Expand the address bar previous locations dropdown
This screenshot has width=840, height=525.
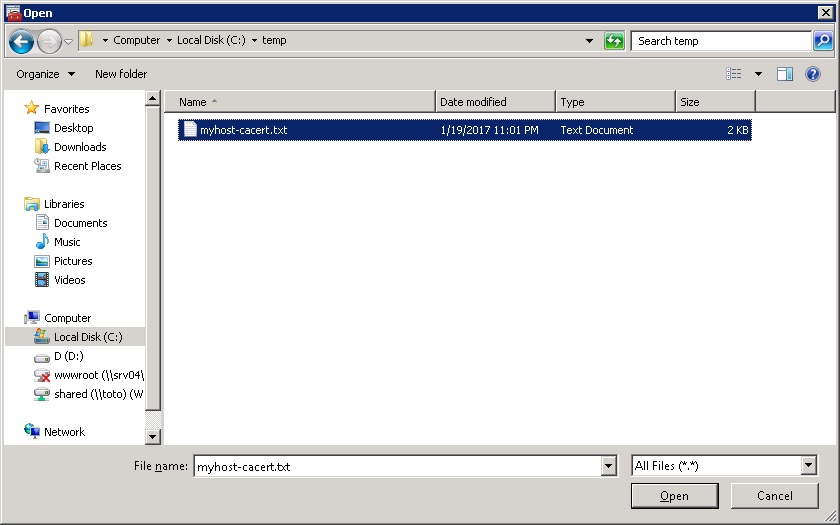589,41
